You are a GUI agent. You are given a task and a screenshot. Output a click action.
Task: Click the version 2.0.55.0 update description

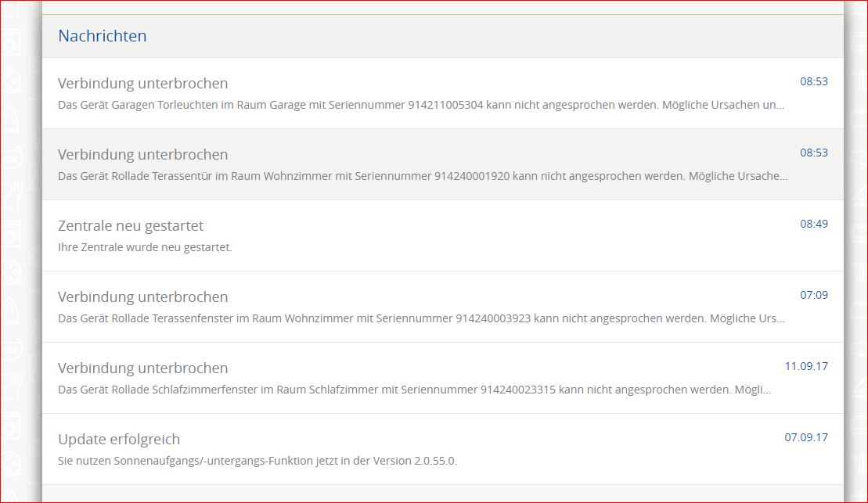(257, 461)
